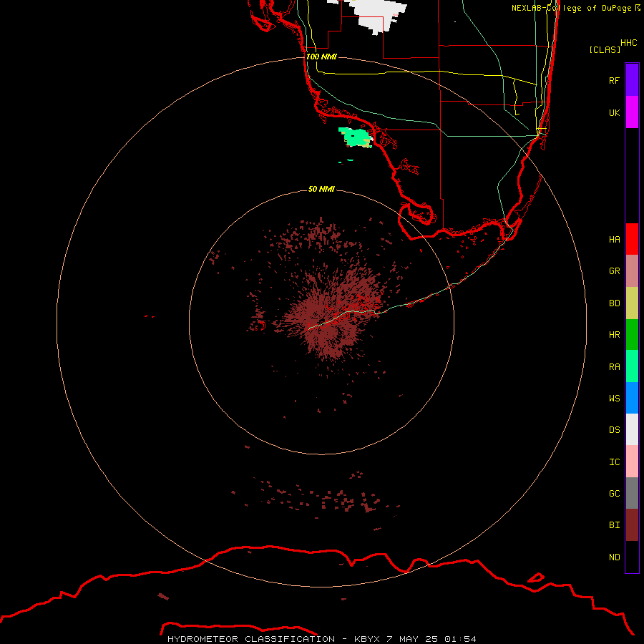The image size is (644, 644).
Task: Click the RF legend label
Action: pyautogui.click(x=614, y=80)
